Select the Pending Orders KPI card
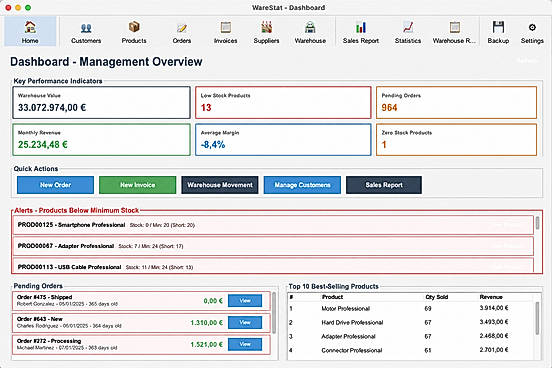Viewport: 552px width, 368px height. [456, 102]
